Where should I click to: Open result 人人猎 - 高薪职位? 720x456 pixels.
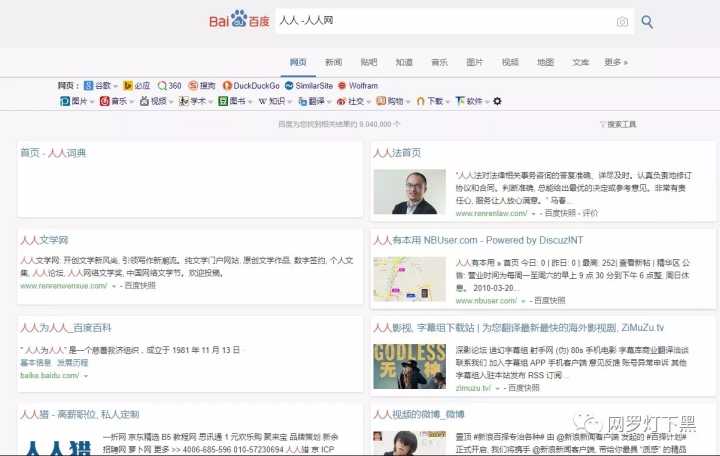[79, 415]
